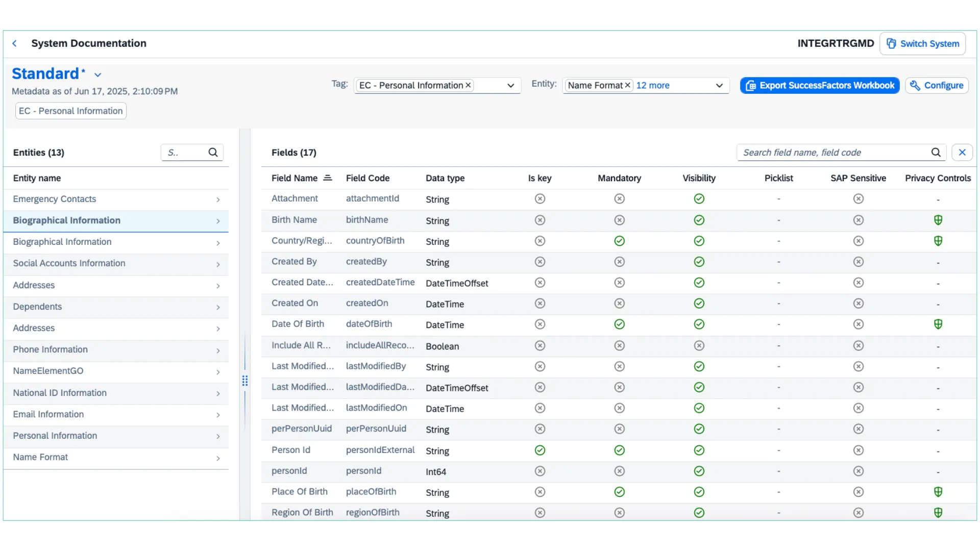Click the Boolean data type cell
Viewport: 980px width, 551px height.
[443, 346]
